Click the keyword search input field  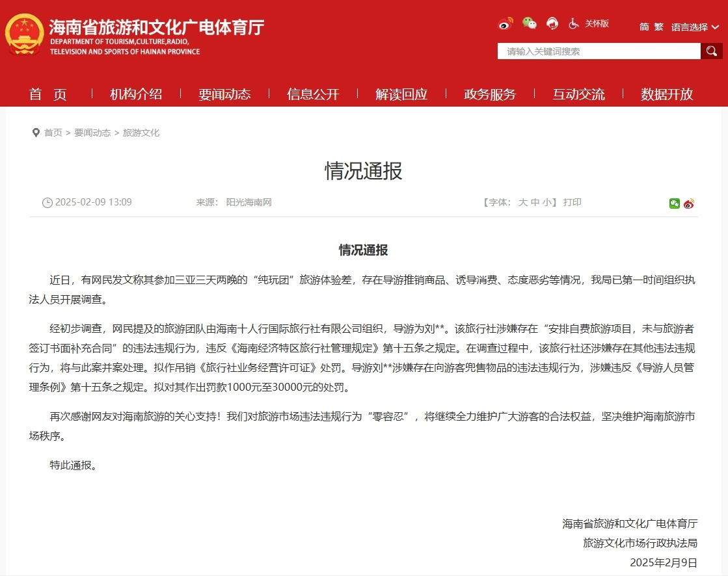coord(599,51)
